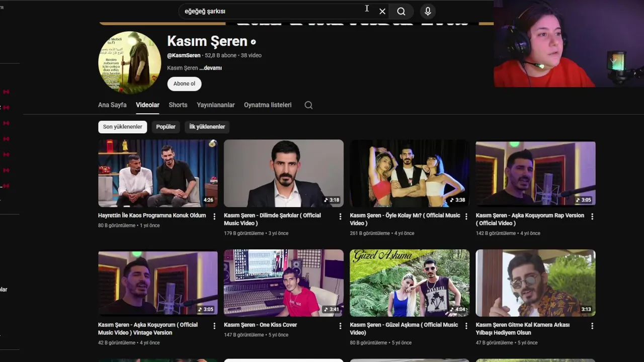
Task: Open the Dilimde Şarkılar video thumbnail
Action: pyautogui.click(x=284, y=173)
